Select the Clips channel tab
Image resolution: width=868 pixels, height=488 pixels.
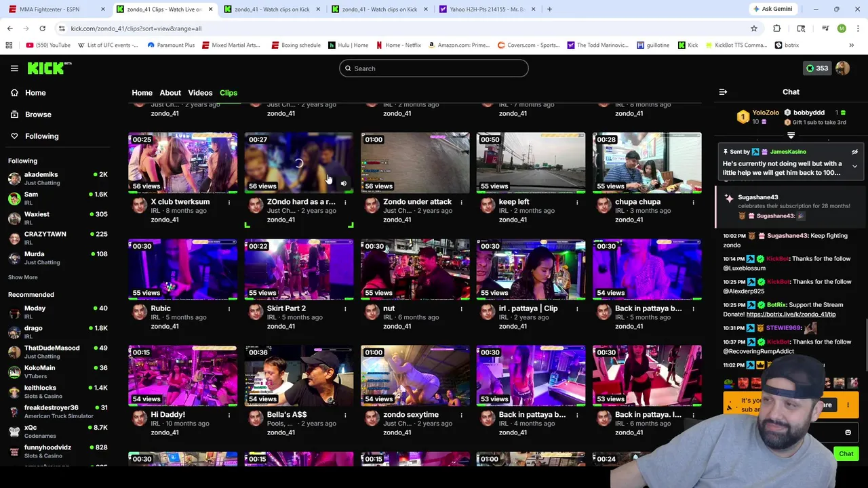tap(229, 93)
